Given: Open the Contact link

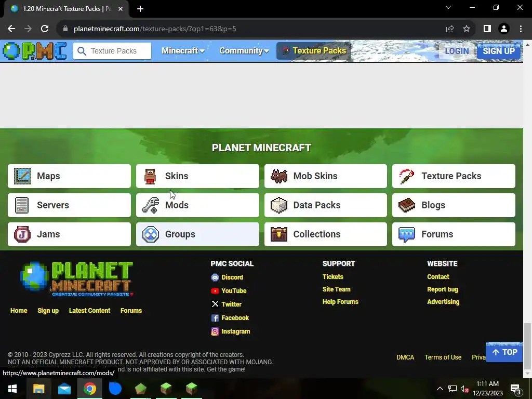Looking at the screenshot, I should click(x=438, y=277).
